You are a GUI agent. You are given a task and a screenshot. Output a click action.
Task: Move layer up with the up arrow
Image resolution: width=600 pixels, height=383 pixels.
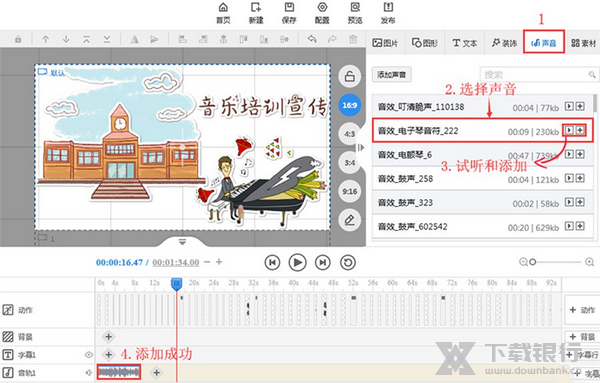46,39
